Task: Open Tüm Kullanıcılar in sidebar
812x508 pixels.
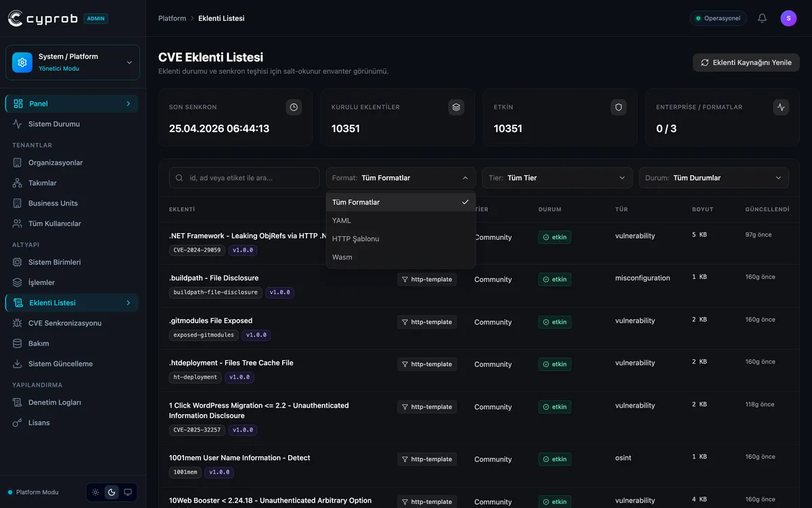Action: point(72,224)
